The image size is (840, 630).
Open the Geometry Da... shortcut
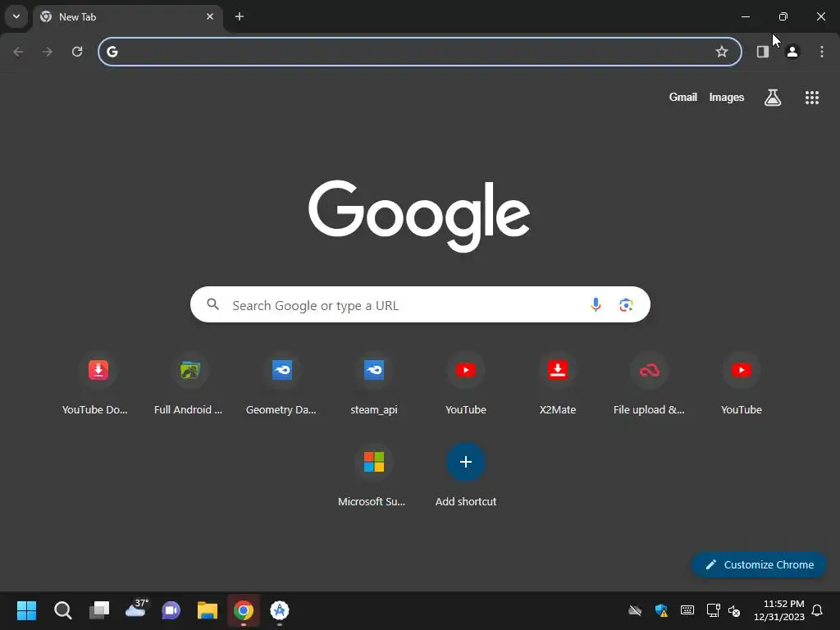(282, 385)
